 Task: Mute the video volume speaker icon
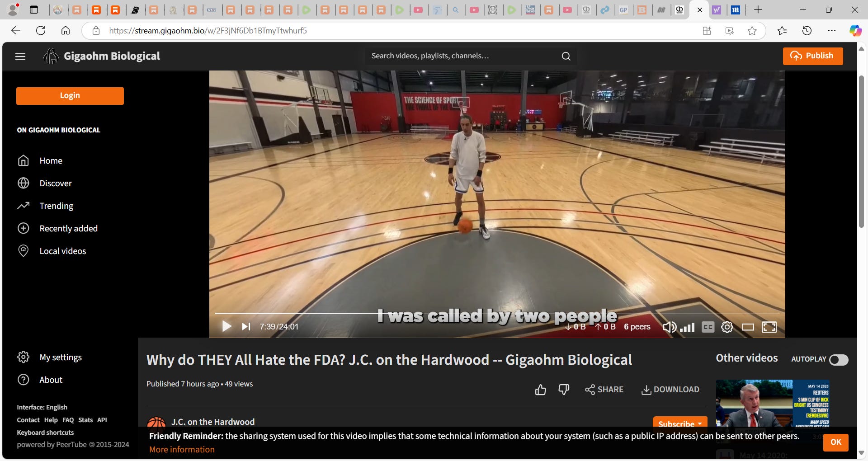[670, 327]
